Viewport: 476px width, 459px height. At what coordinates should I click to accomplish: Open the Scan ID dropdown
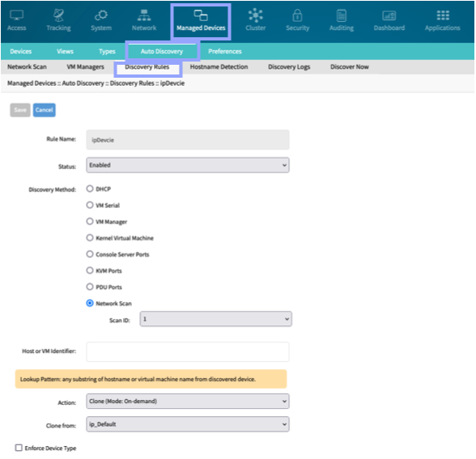(x=216, y=319)
